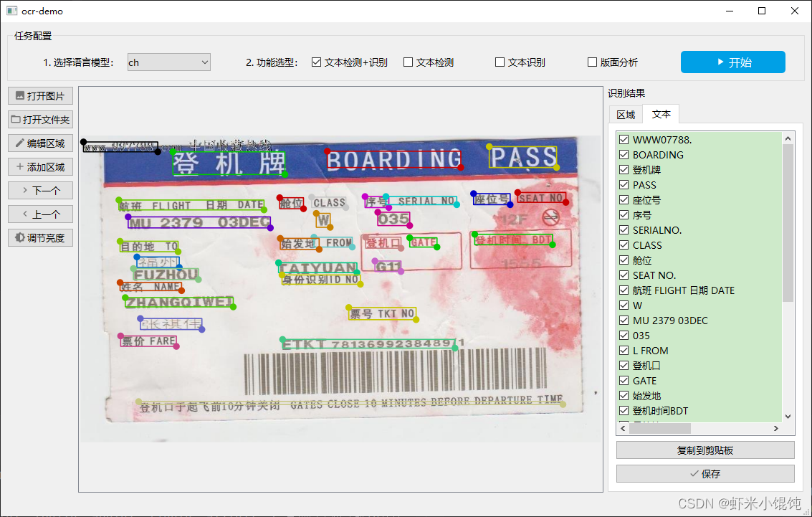
Task: Uncheck the SEAT NO. result checkbox
Action: [624, 275]
